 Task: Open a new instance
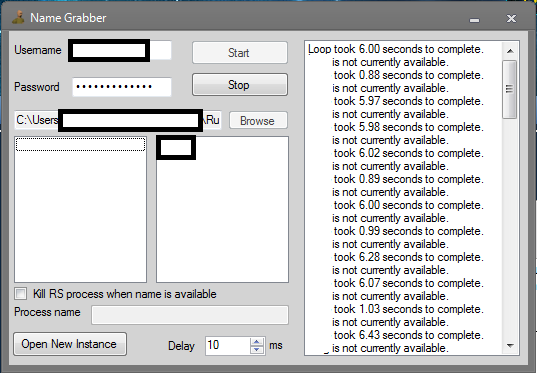(x=70, y=344)
